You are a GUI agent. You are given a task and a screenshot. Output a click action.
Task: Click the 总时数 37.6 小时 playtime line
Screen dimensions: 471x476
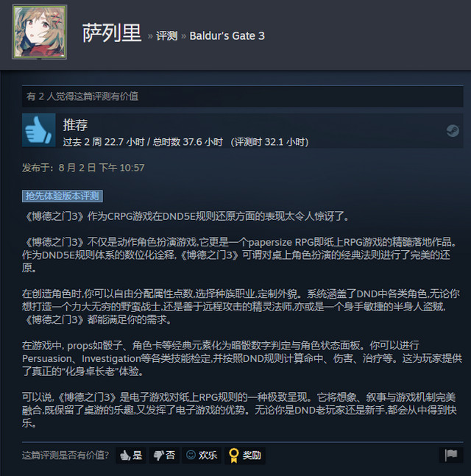186,142
